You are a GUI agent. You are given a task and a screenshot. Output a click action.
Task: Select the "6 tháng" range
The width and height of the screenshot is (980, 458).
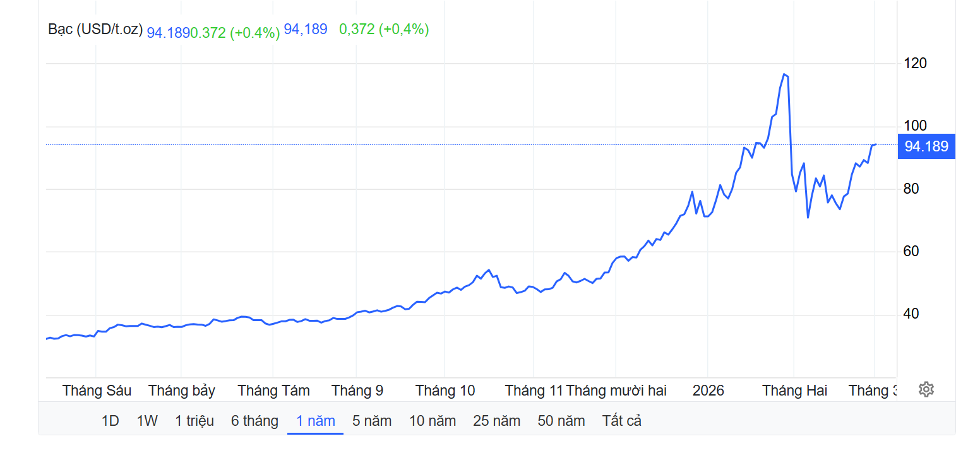click(254, 421)
